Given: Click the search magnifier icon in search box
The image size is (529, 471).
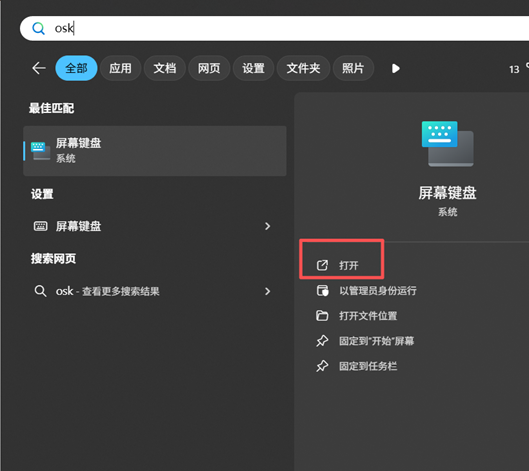Looking at the screenshot, I should pyautogui.click(x=38, y=28).
